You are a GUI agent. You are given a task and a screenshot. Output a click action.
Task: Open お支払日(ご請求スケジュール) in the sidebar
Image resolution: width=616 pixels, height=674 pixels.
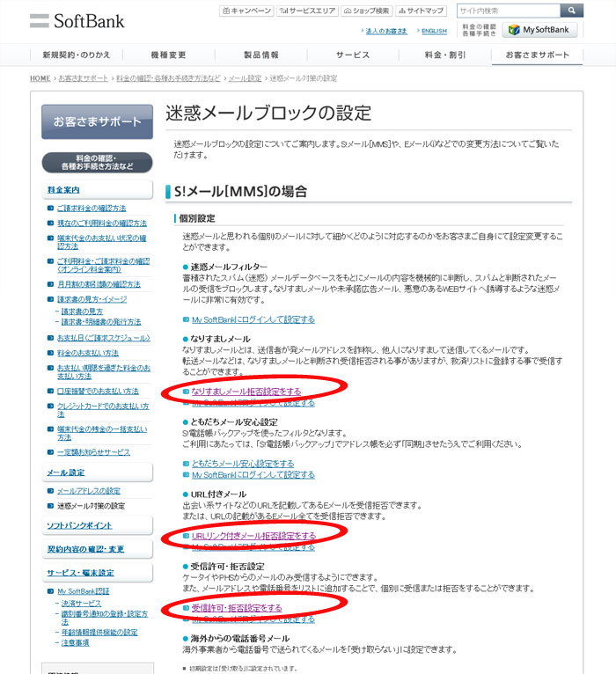(x=104, y=338)
